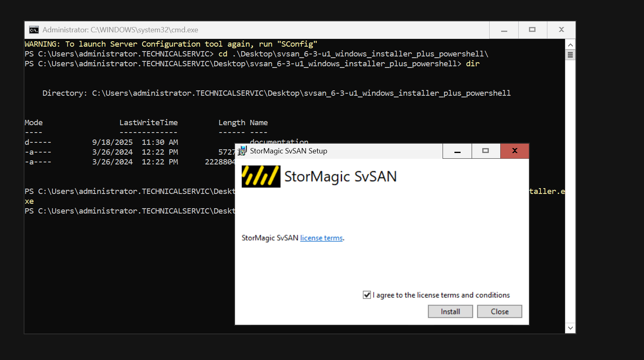Minimize the StorMagic SvSAN Setup dialog
Screen dimensions: 644x360
click(457, 151)
